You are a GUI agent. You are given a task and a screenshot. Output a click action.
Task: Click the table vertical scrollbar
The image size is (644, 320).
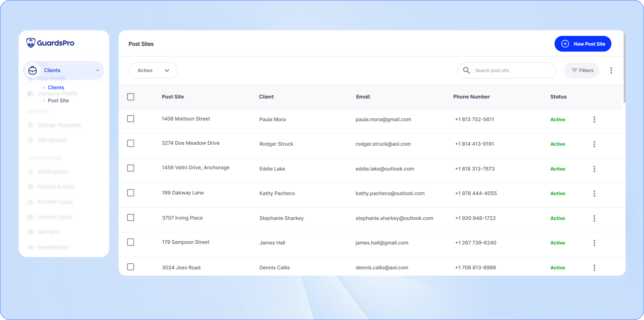click(625, 68)
